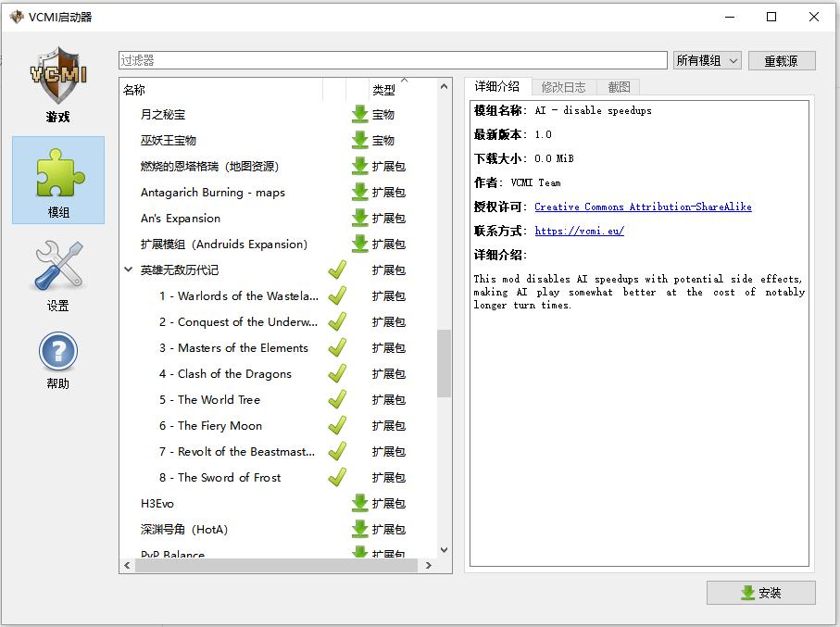Select the 燃烧的恩塔格瑞 (地图资源) mod row
The image size is (840, 627).
[x=279, y=166]
